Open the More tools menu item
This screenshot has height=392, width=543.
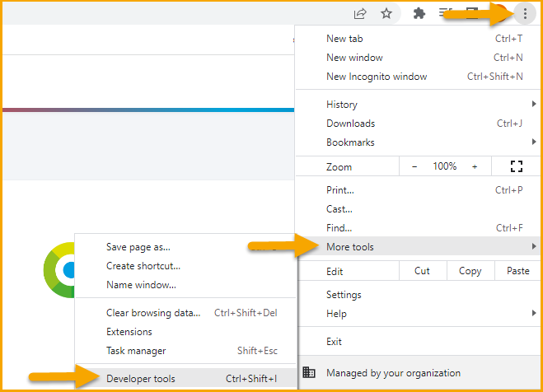[x=418, y=246]
